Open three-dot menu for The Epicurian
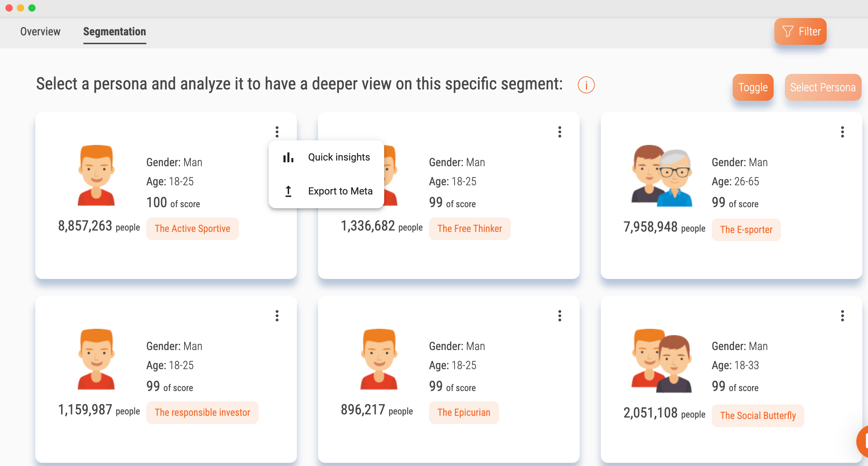The image size is (868, 466). [x=560, y=315]
